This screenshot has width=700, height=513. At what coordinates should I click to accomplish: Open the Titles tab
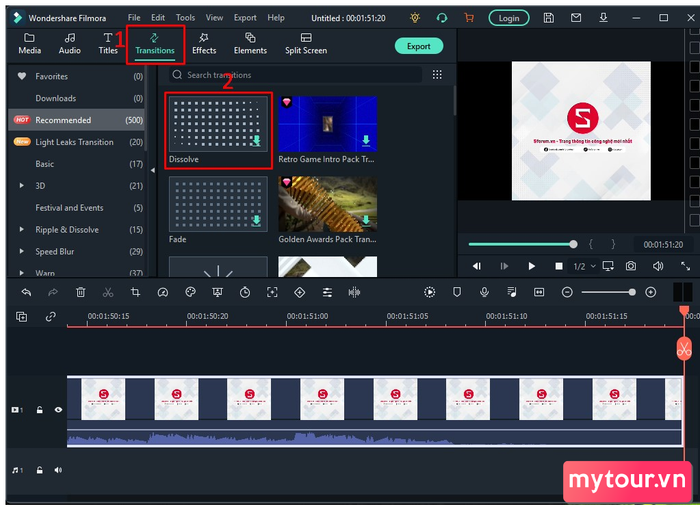[108, 44]
